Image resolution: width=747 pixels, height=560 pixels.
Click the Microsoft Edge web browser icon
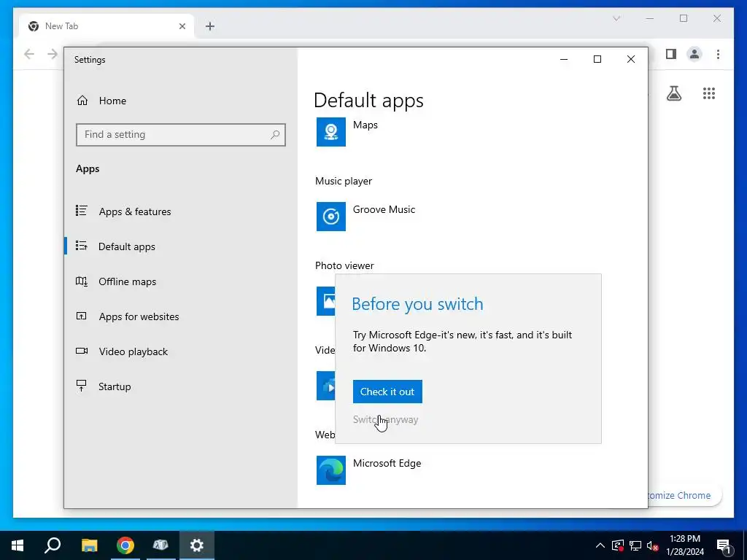coord(331,470)
